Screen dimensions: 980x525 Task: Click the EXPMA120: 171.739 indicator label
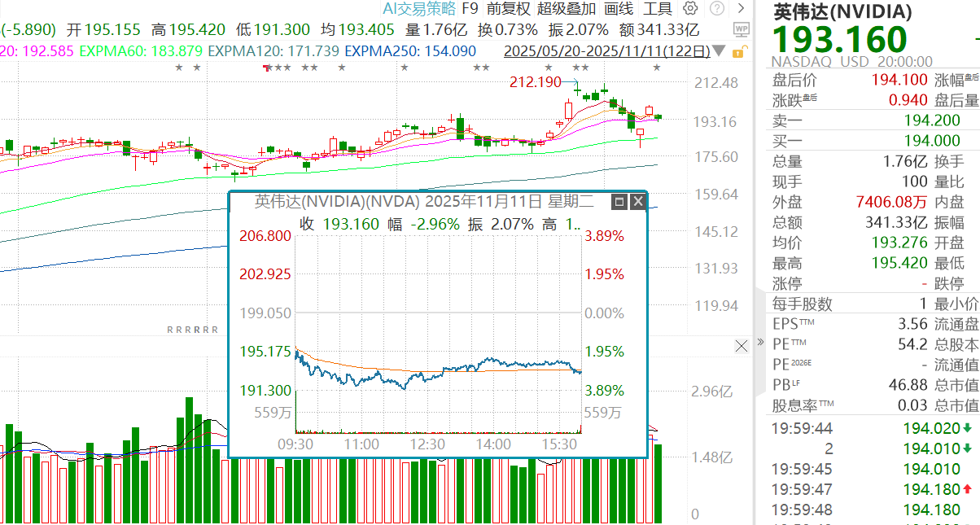pyautogui.click(x=273, y=51)
